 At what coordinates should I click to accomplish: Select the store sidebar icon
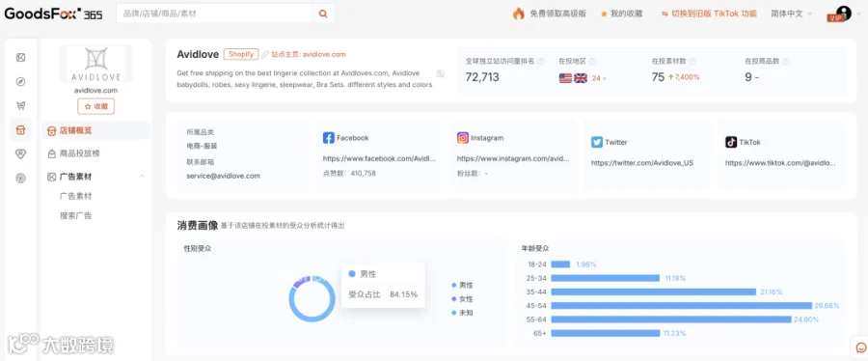point(20,130)
